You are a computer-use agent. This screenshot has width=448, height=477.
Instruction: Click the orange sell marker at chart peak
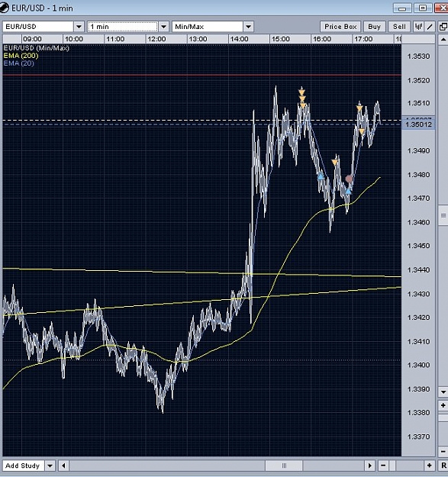(x=301, y=92)
